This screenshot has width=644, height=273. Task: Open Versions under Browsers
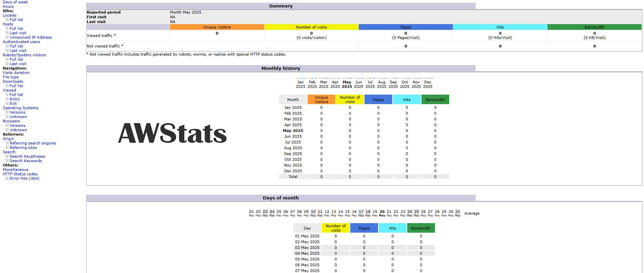18,125
